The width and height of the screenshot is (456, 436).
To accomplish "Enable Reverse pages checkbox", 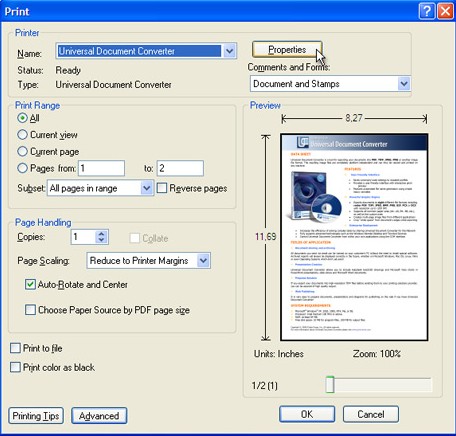I will click(x=162, y=188).
